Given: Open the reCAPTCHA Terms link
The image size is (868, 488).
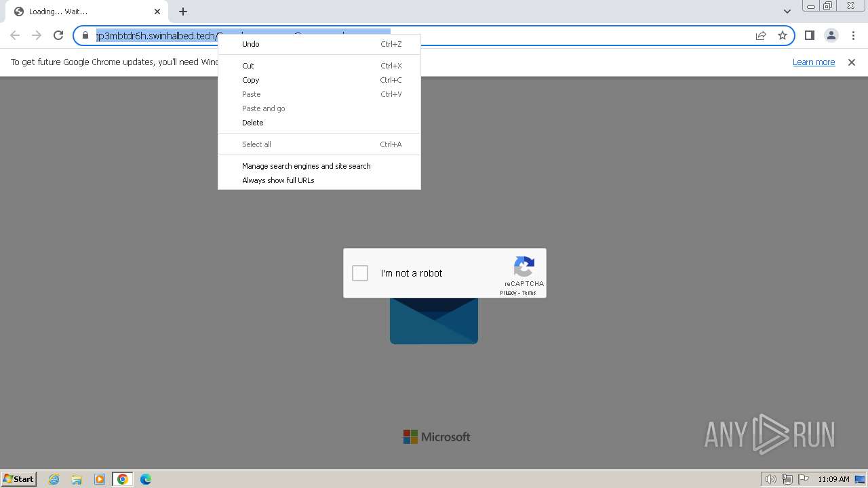Looking at the screenshot, I should [529, 293].
